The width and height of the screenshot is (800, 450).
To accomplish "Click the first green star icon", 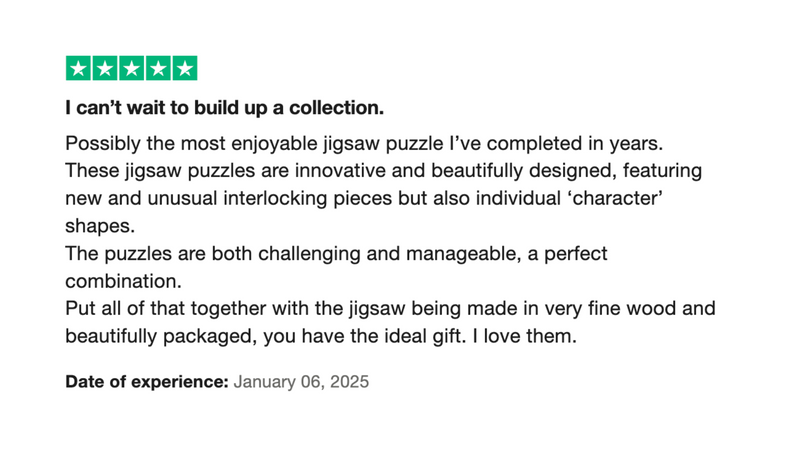I will click(79, 68).
